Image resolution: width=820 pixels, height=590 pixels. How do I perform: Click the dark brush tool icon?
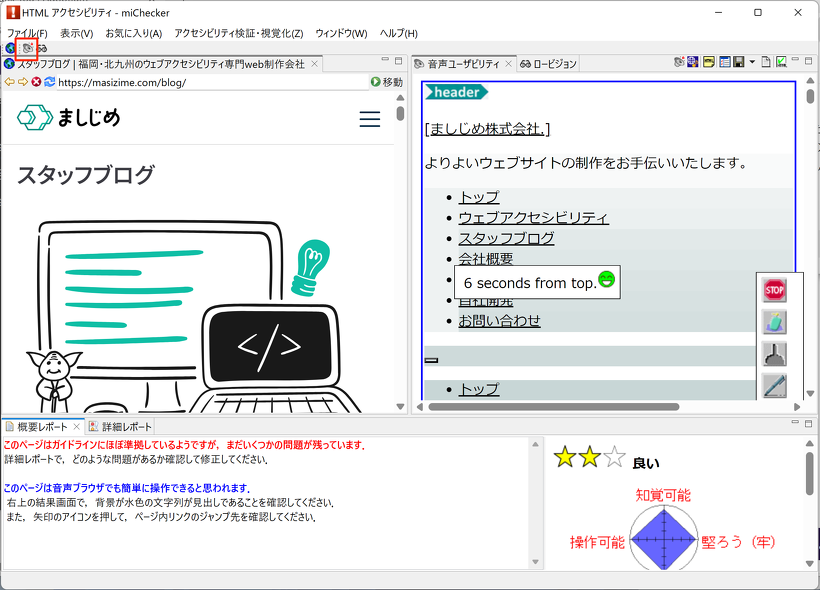(775, 354)
